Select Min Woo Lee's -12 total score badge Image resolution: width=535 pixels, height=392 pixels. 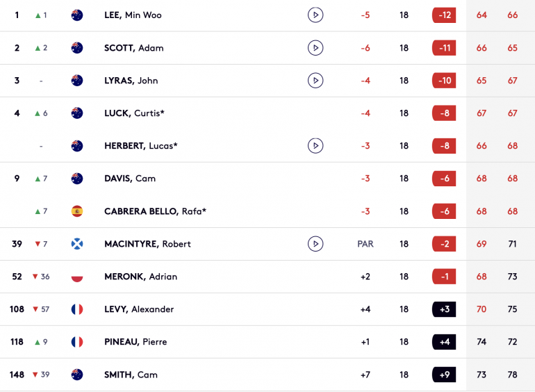click(x=444, y=15)
